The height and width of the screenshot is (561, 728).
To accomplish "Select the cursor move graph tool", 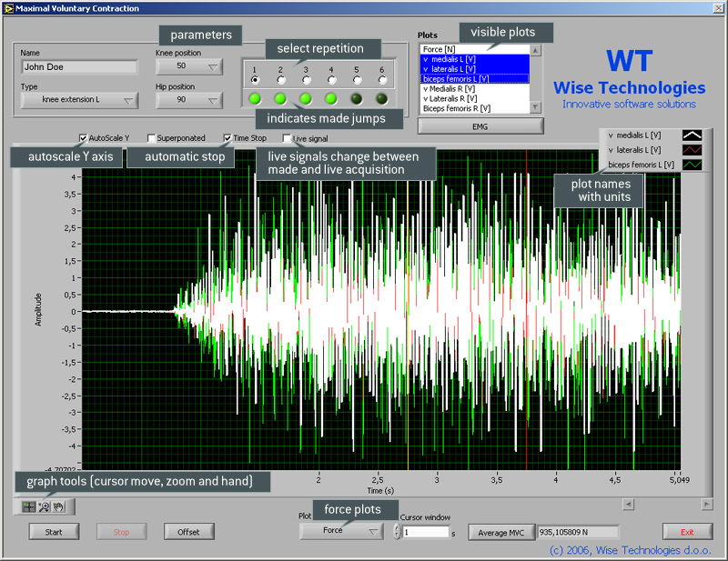I will click(x=29, y=506).
